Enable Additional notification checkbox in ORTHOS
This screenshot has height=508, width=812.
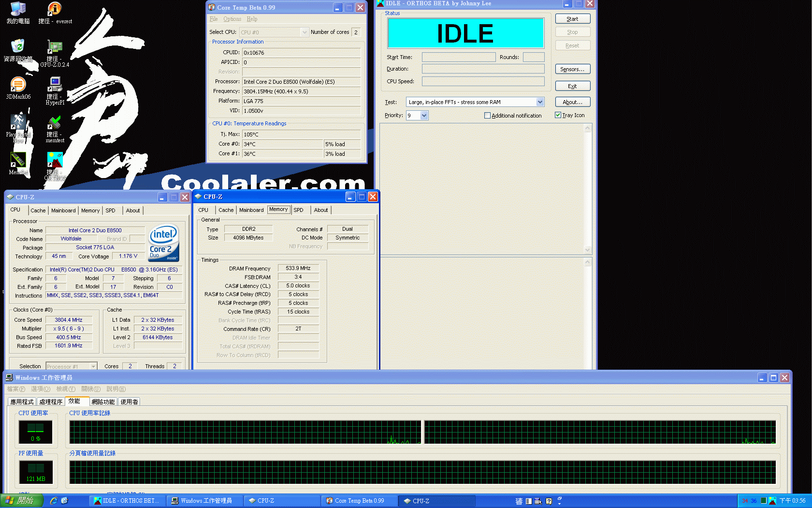tap(487, 115)
